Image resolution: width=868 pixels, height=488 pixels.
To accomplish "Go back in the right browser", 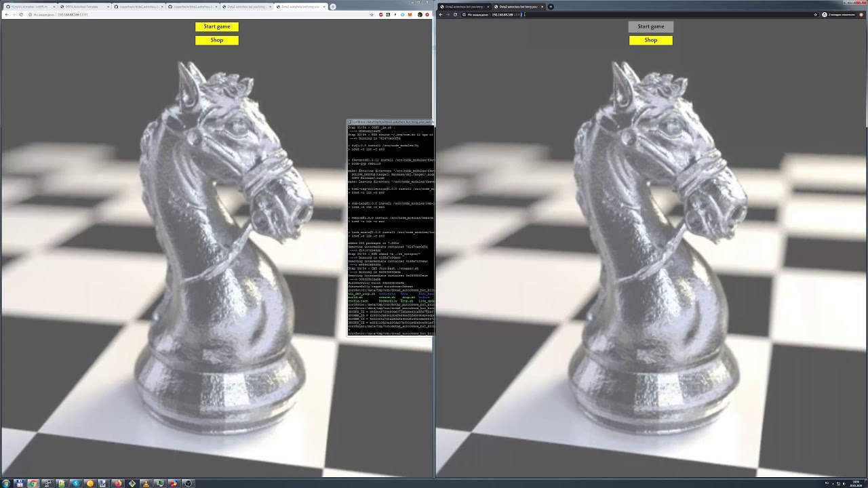I will pyautogui.click(x=440, y=14).
